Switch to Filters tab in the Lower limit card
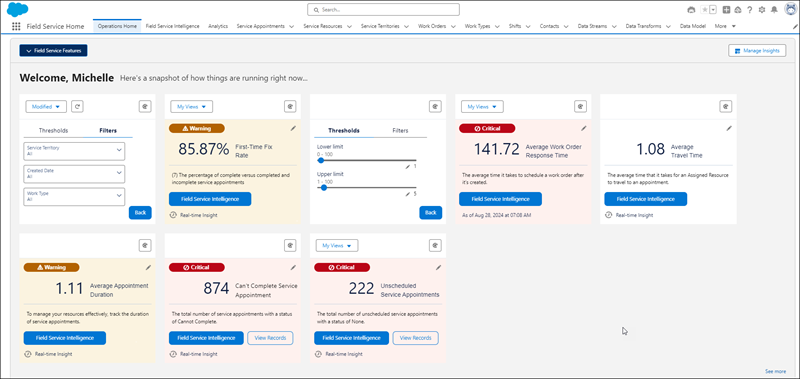 point(400,131)
